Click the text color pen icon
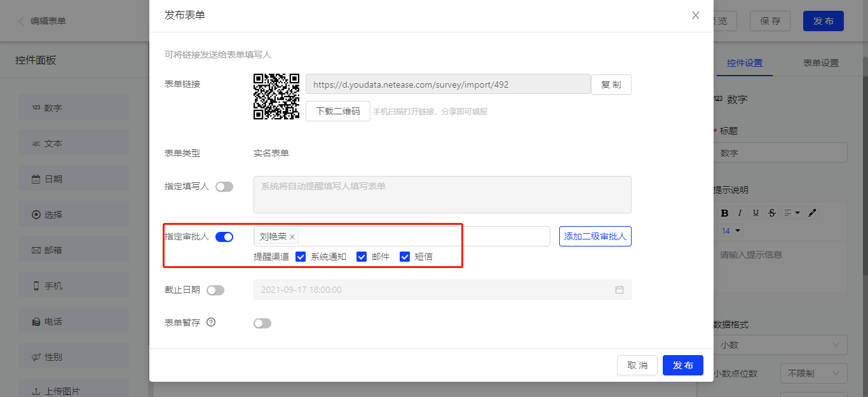Viewport: 868px width, 397px height. pos(812,213)
